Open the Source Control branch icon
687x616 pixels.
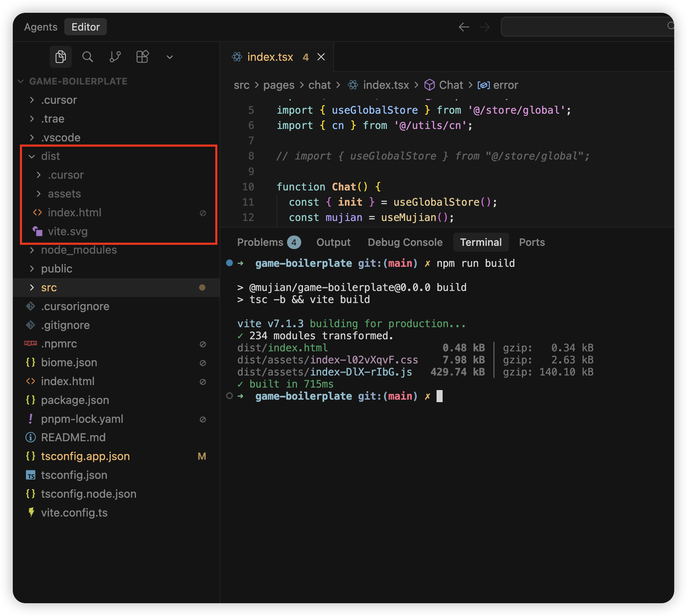click(x=115, y=57)
